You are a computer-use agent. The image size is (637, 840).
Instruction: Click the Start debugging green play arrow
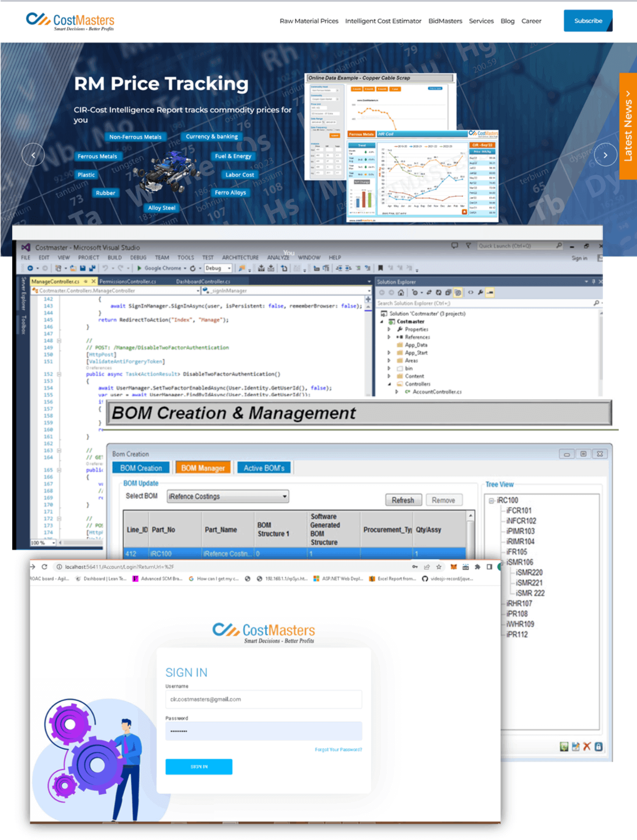(139, 268)
